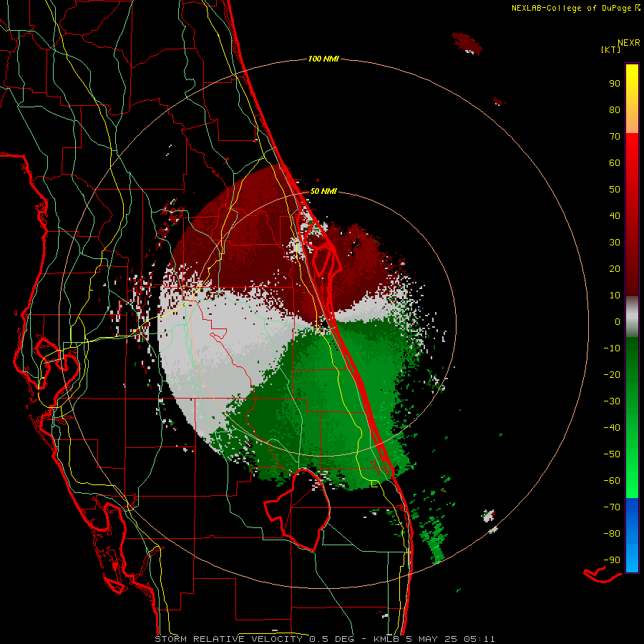Click the positive 70 scale value
This screenshot has width=644, height=644.
[x=615, y=137]
